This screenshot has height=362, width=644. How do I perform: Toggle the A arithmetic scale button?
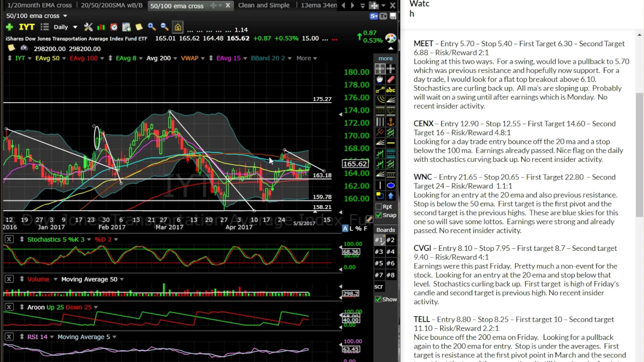coord(345,229)
